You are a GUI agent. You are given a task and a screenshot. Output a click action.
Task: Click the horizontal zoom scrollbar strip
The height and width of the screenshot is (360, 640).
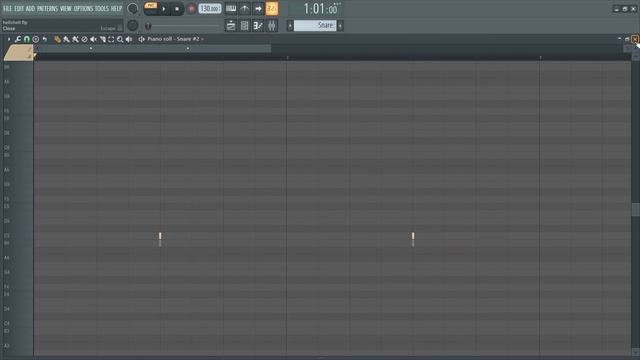click(152, 48)
